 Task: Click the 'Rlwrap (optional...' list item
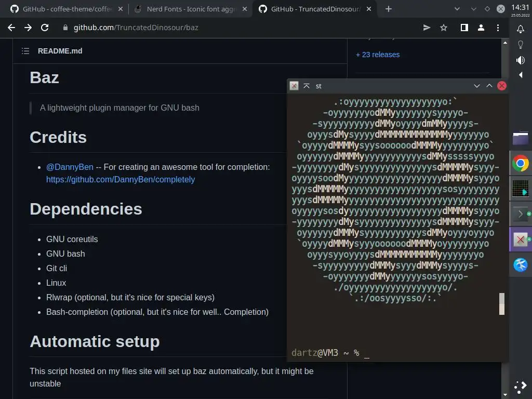click(x=130, y=298)
